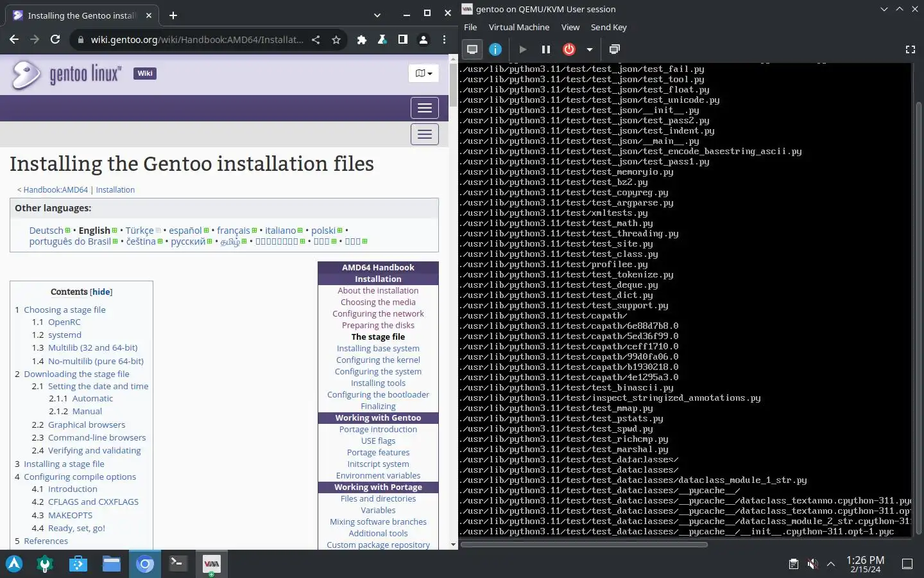924x578 pixels.
Task: Open File menu in virt-manager window
Action: [470, 27]
